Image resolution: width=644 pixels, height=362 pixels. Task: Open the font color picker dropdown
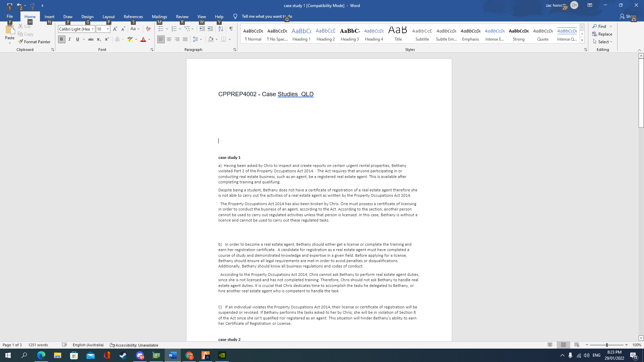coord(149,39)
